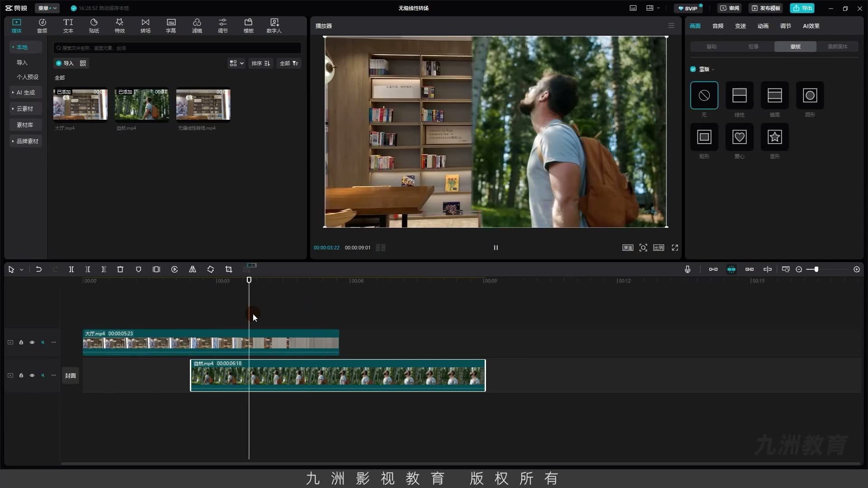Image resolution: width=868 pixels, height=488 pixels.
Task: Click the timeline zoom slider handle
Action: tap(816, 269)
